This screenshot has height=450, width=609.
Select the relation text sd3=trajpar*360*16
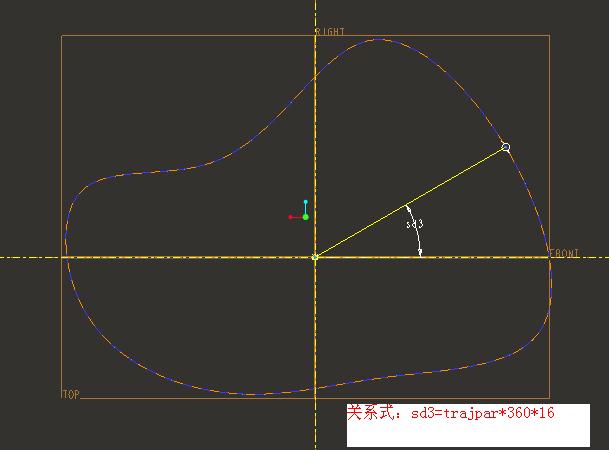[483, 413]
